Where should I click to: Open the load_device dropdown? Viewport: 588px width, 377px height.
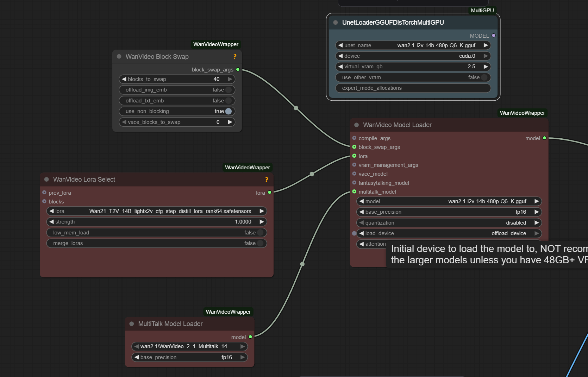(449, 233)
